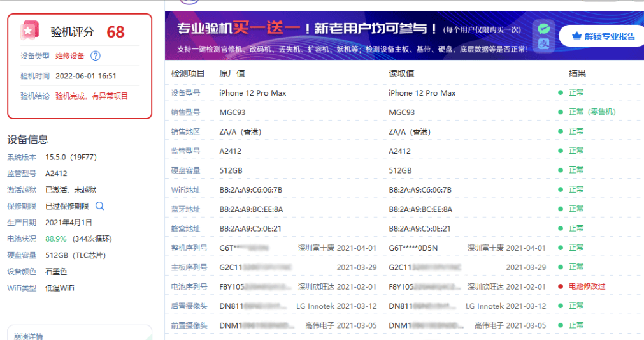Click the 主板序列号 row label
644x340 pixels.
tap(189, 267)
